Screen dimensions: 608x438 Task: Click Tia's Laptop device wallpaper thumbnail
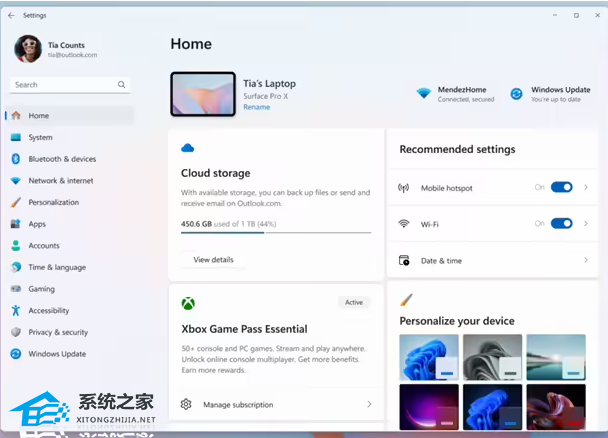[203, 94]
